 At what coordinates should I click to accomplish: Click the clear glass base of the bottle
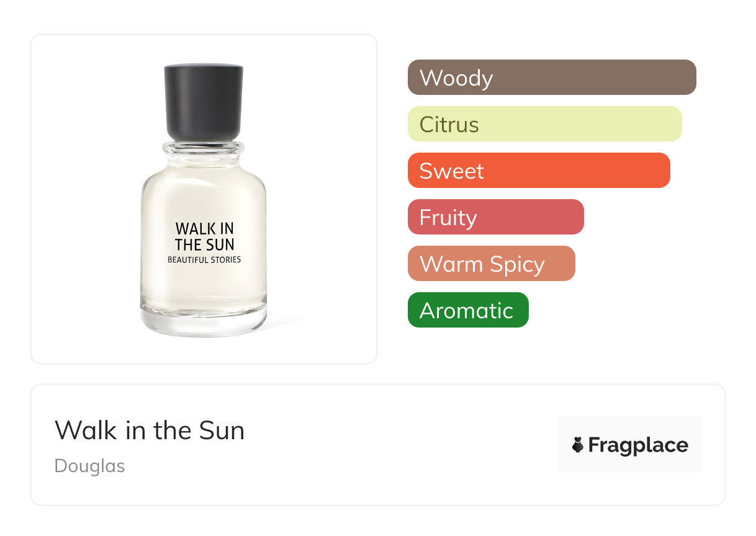[x=204, y=322]
